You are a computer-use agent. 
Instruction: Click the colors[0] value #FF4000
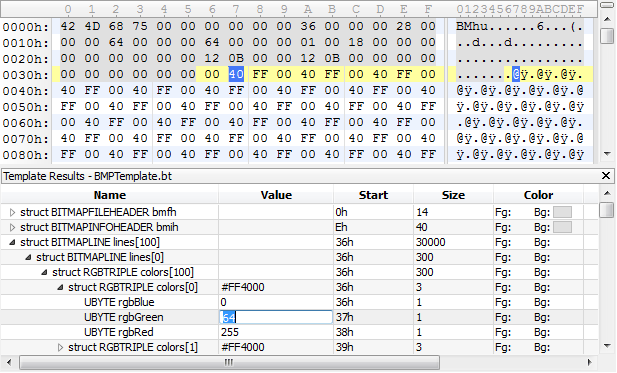(x=242, y=287)
